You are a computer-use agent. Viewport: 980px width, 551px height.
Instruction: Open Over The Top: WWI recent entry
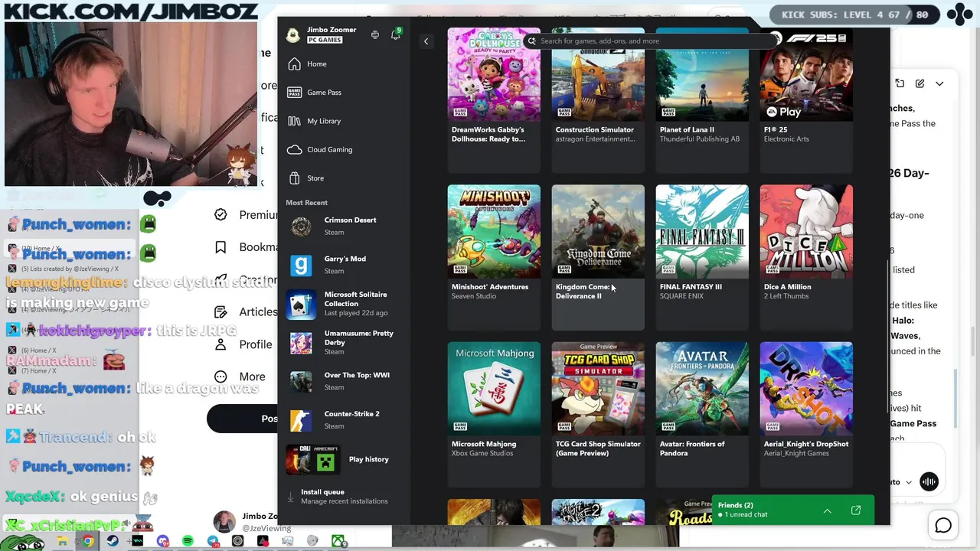(x=344, y=381)
